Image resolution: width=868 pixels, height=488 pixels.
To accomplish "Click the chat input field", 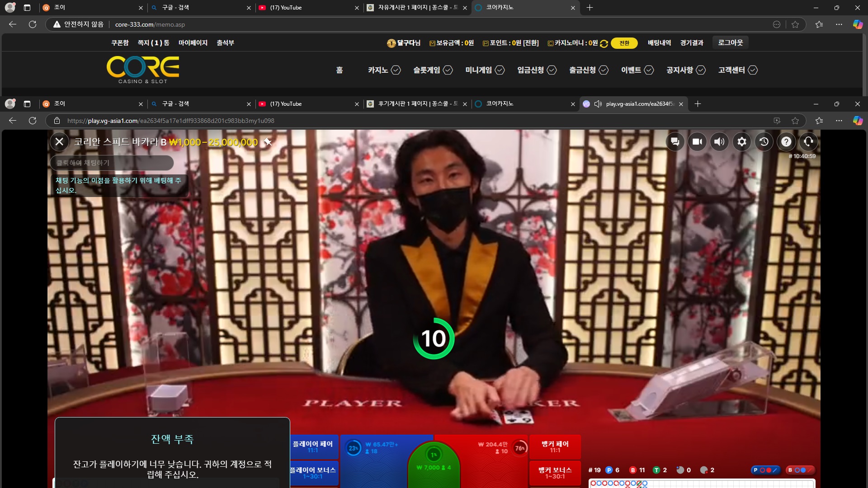I will click(x=112, y=163).
